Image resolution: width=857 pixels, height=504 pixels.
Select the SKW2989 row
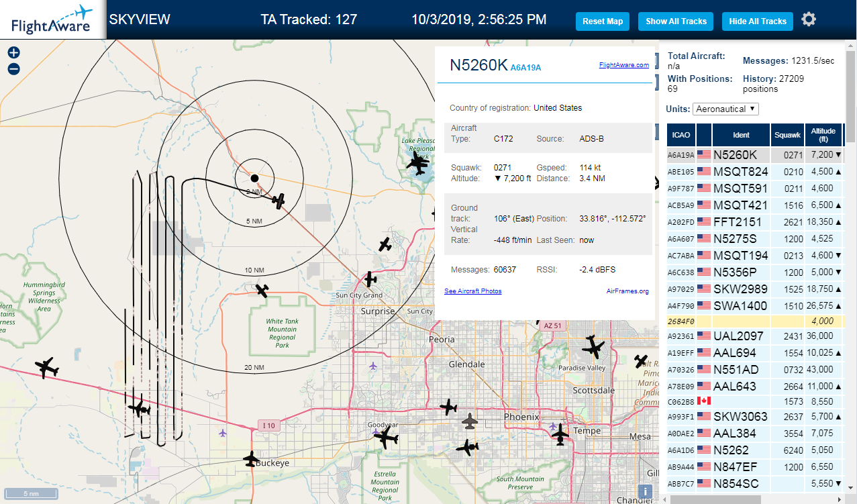point(756,289)
